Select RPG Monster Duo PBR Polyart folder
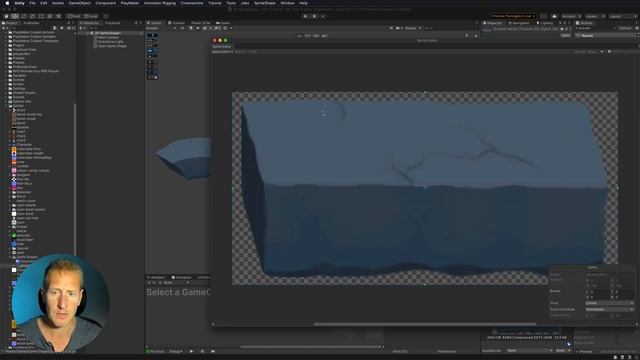This screenshot has width=640, height=360. point(36,71)
